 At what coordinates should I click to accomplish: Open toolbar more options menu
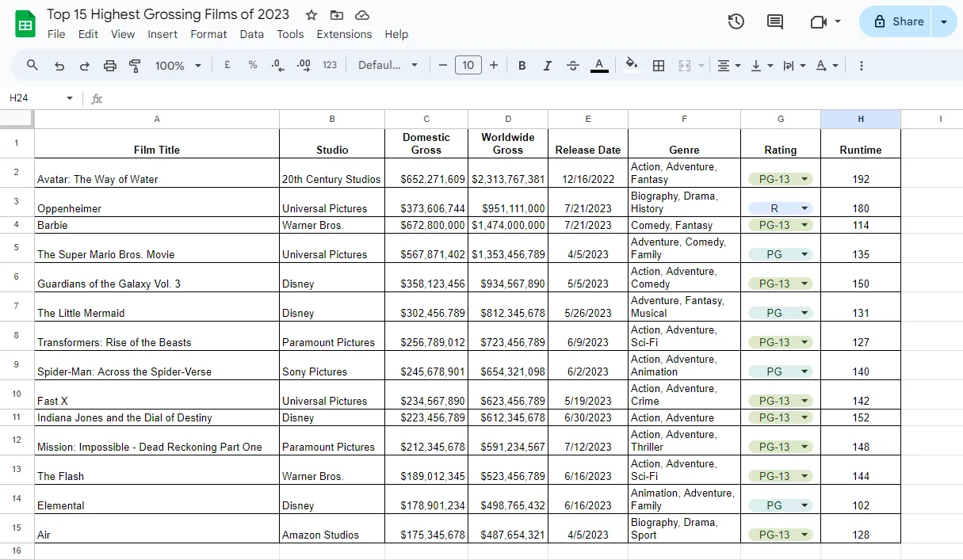point(862,65)
